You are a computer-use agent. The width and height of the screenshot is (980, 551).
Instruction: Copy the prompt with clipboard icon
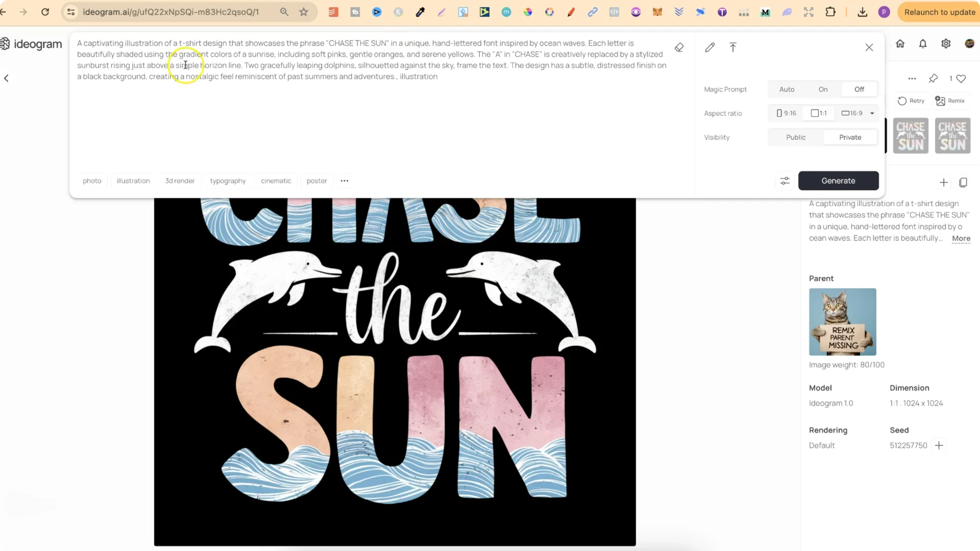[x=963, y=182]
